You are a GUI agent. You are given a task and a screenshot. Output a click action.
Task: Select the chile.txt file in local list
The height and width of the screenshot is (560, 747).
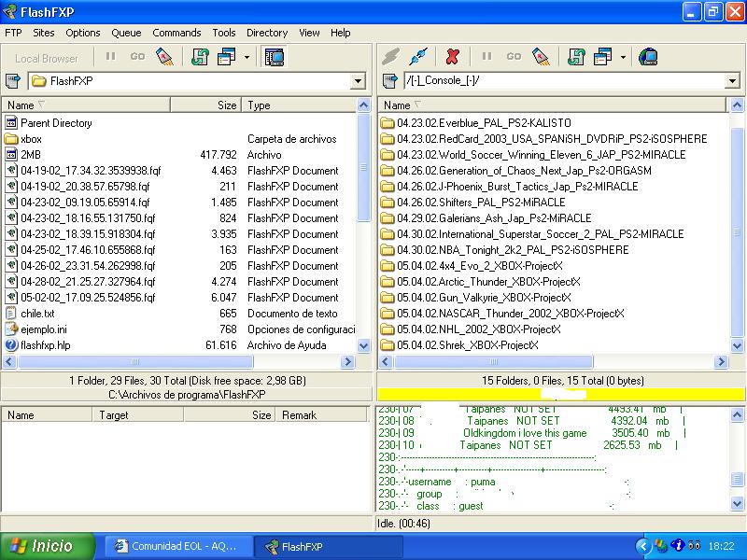coord(37,314)
